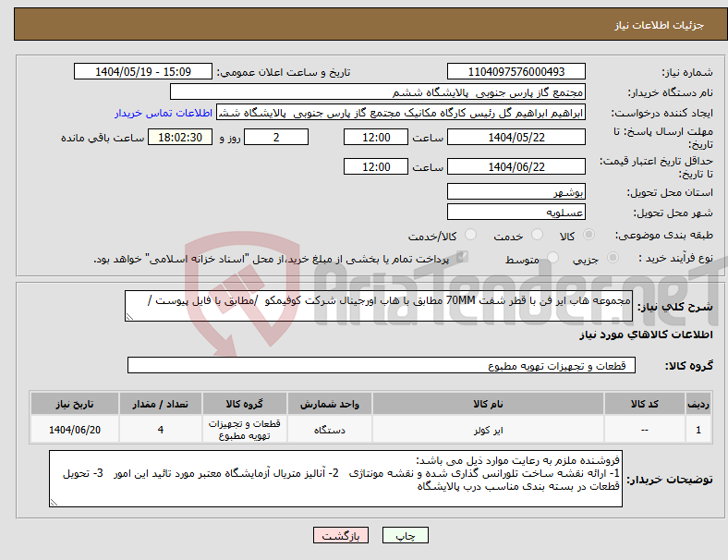
Task: Click the جزئیات اطلاعات نیاز page header
Action: pyautogui.click(x=660, y=25)
